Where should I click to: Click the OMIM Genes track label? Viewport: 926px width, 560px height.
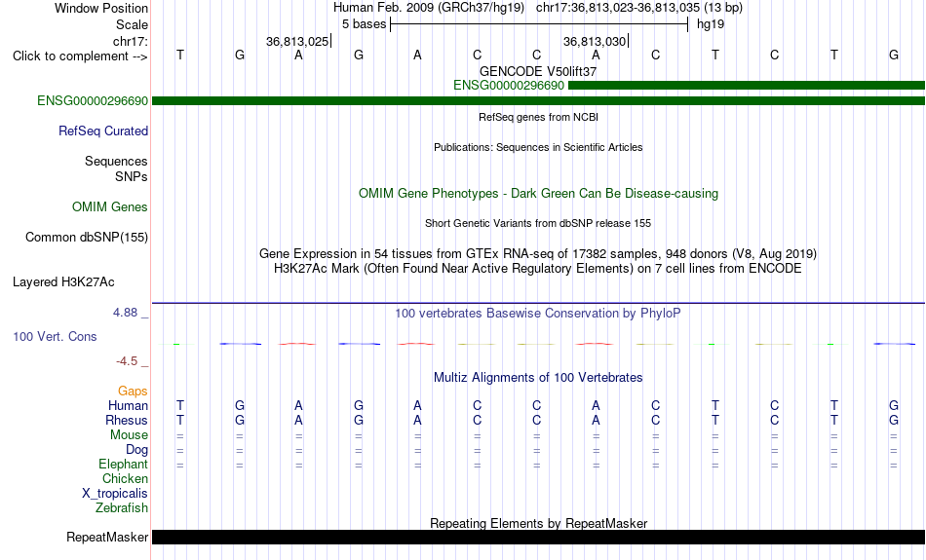(x=110, y=207)
